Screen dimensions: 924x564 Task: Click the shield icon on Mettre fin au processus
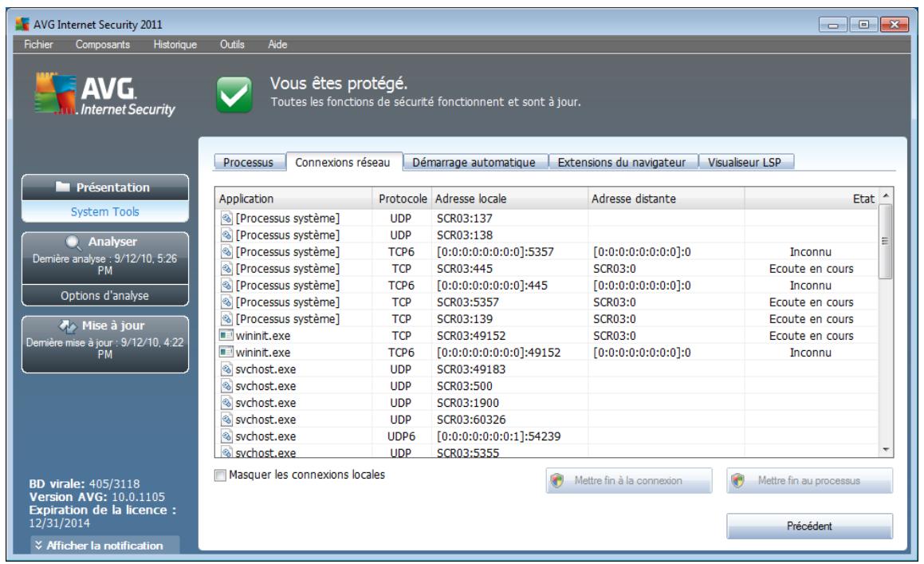(737, 481)
